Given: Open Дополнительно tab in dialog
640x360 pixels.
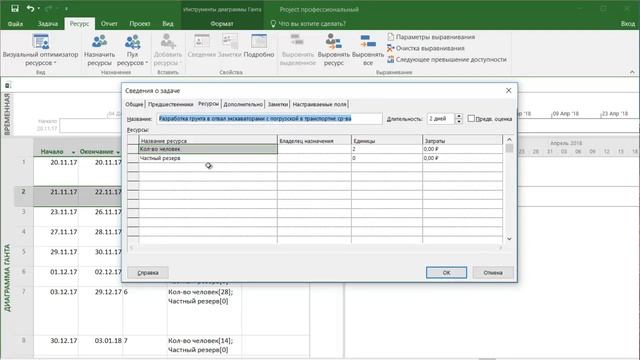Looking at the screenshot, I should (x=243, y=104).
